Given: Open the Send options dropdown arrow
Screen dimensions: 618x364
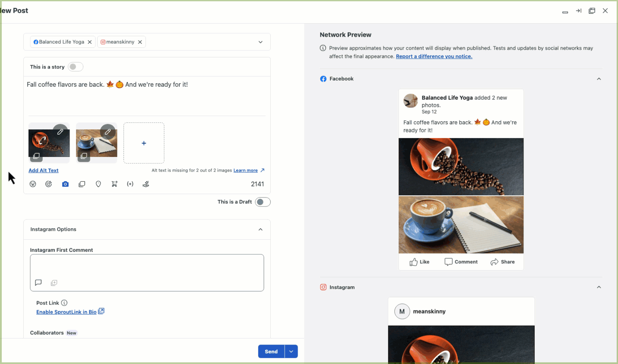Looking at the screenshot, I should [x=291, y=351].
